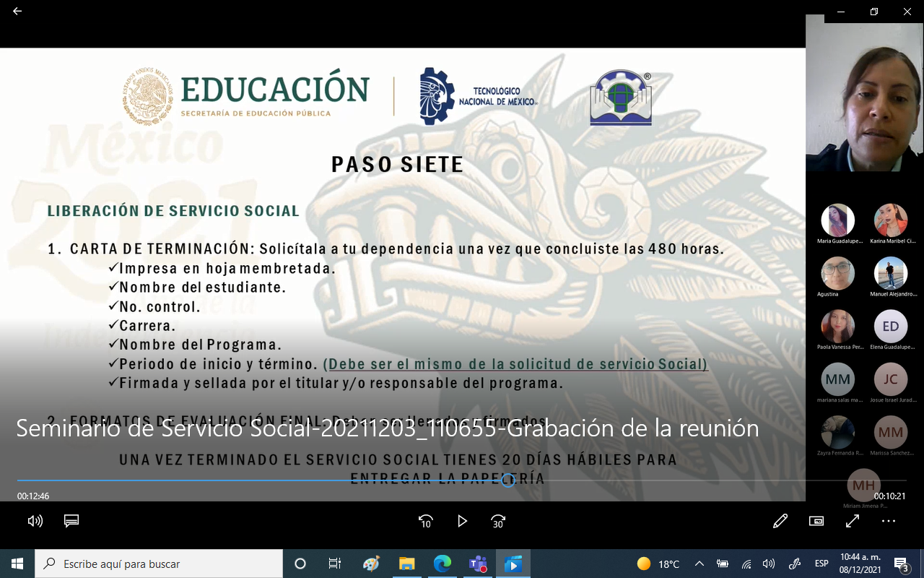Click the back arrow in player
The height and width of the screenshot is (578, 924).
pyautogui.click(x=17, y=12)
